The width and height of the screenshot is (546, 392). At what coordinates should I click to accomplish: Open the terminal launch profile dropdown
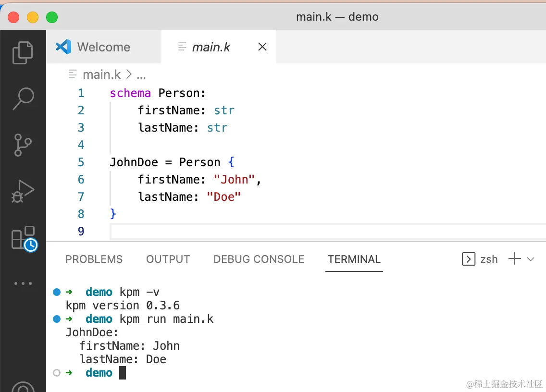pos(530,259)
